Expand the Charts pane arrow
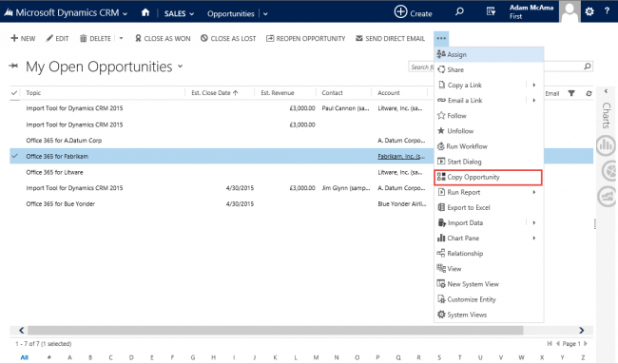 [607, 91]
